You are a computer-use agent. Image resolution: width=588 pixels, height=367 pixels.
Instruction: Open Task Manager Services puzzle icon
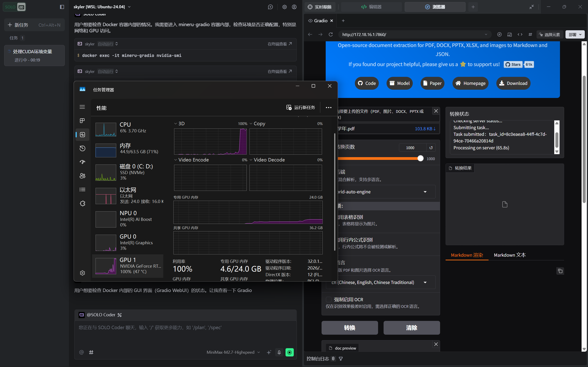(x=82, y=203)
